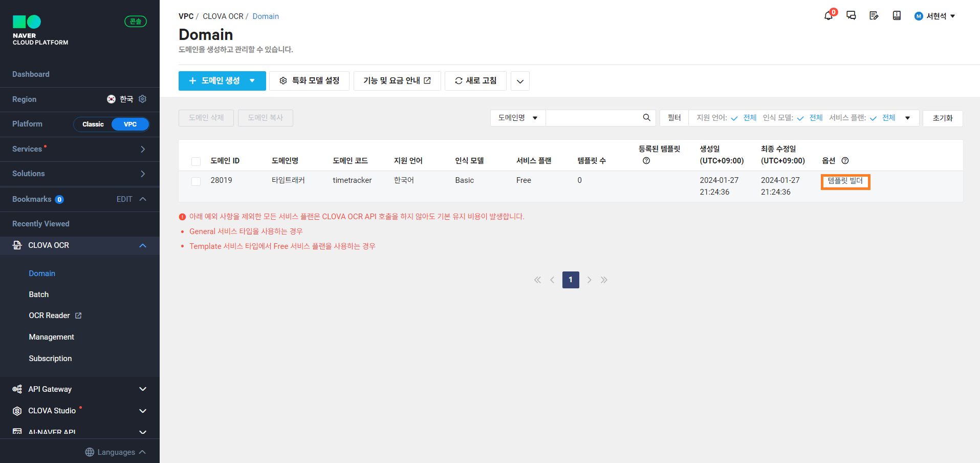Go to the previous page arrow
Screen dimensions: 980x463
pos(552,280)
